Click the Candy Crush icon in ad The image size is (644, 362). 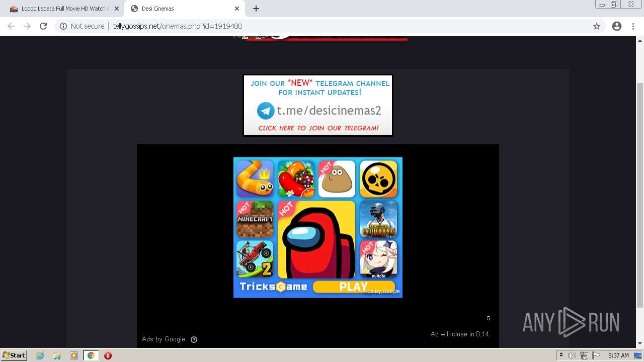tap(296, 179)
